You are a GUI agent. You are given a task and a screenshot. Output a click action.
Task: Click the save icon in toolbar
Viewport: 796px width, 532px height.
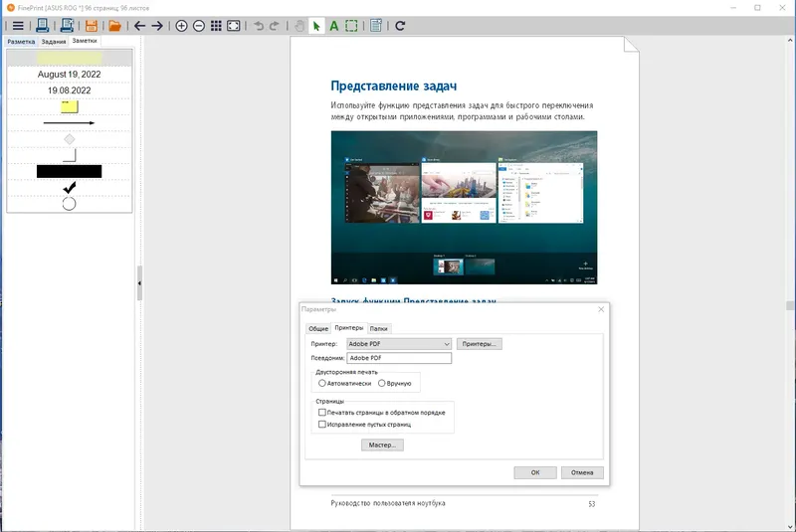click(x=92, y=26)
